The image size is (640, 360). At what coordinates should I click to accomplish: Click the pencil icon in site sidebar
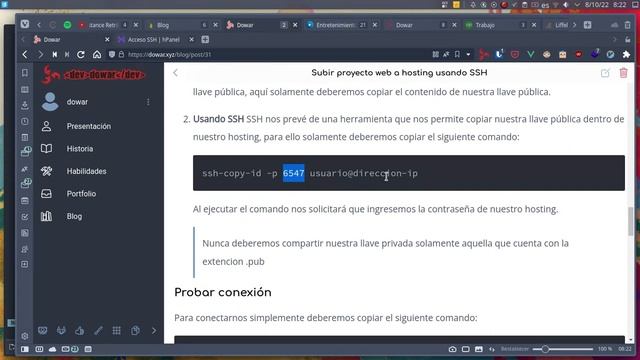(98, 330)
